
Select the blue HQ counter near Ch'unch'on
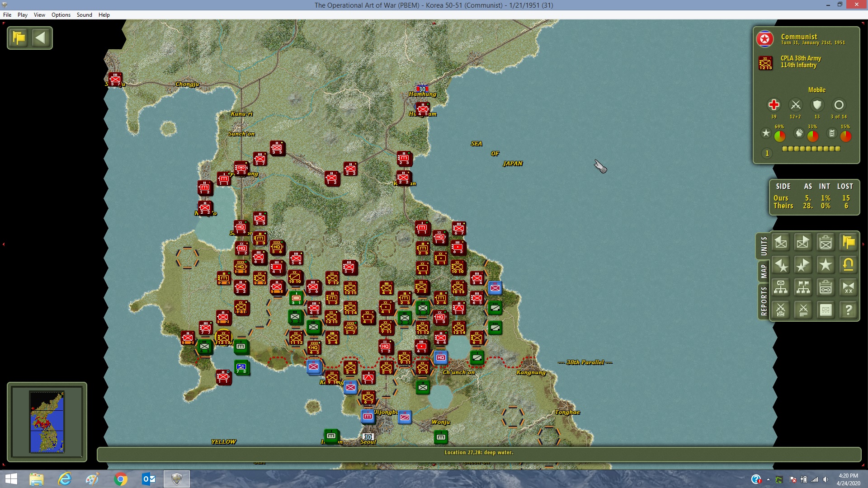[x=441, y=358]
